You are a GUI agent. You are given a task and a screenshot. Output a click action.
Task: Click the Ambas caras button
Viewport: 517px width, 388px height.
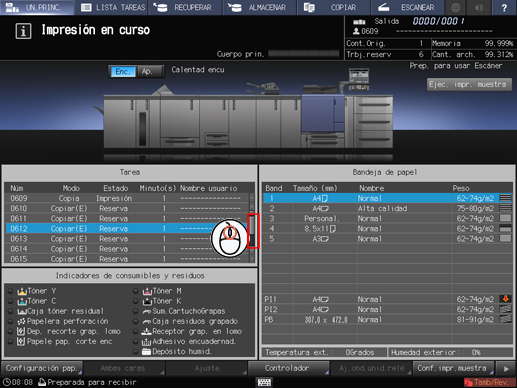124,368
